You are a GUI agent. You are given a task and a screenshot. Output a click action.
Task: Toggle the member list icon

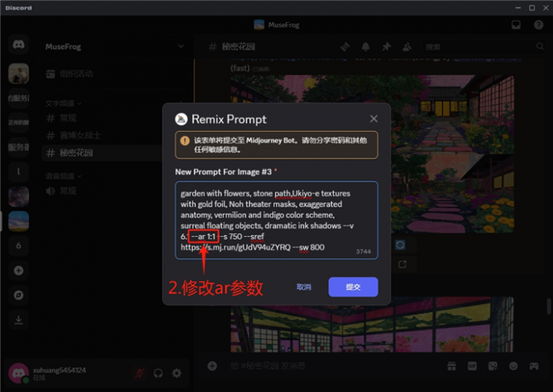(407, 46)
